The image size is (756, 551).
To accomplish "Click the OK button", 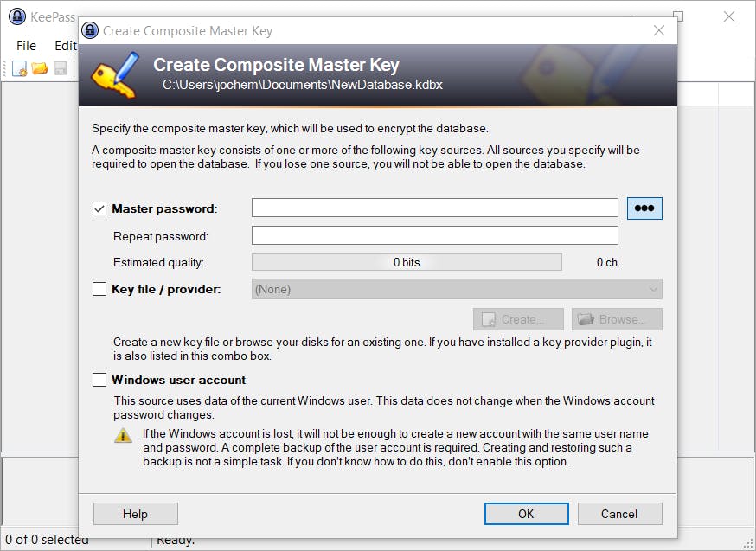I will coord(526,514).
